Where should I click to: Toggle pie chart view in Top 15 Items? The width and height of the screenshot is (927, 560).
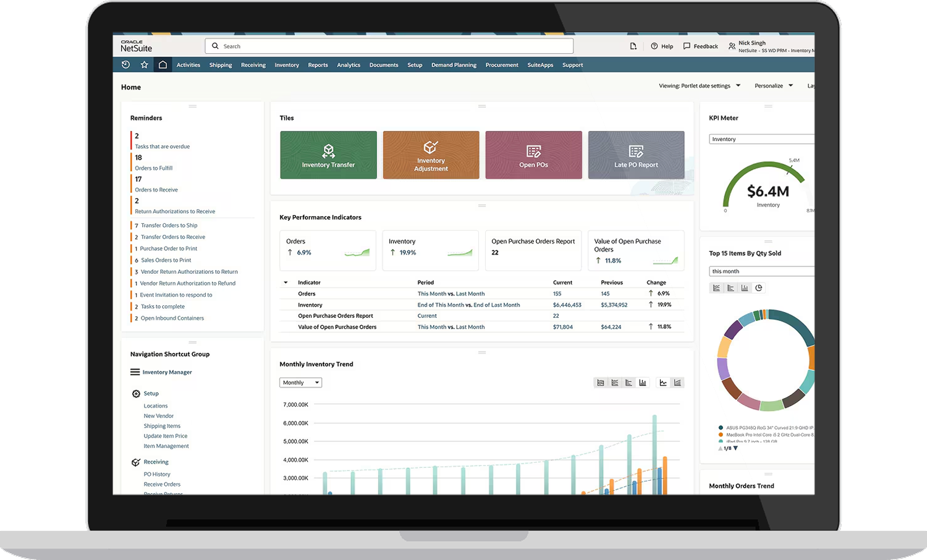759,287
